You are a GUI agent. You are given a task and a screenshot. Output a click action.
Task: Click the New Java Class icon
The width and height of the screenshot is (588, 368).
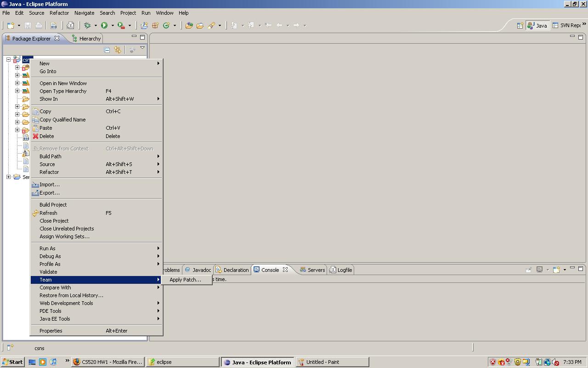tap(166, 26)
